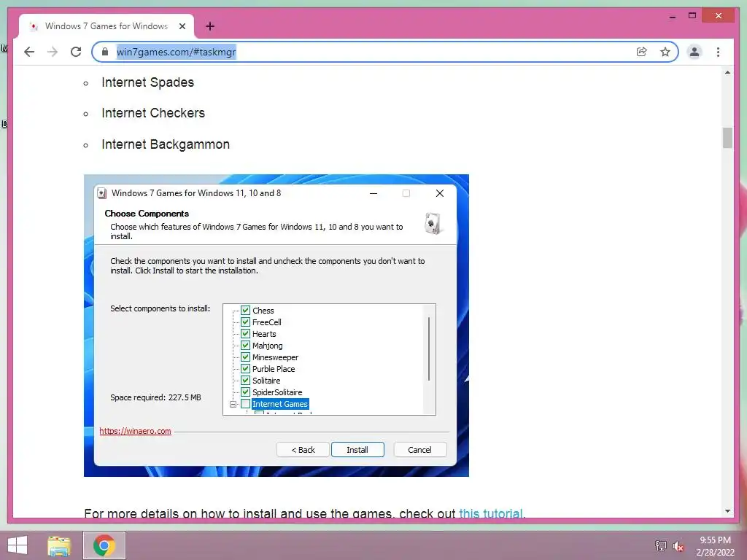Image resolution: width=747 pixels, height=560 pixels.
Task: Click the network tray icon
Action: pyautogui.click(x=660, y=545)
